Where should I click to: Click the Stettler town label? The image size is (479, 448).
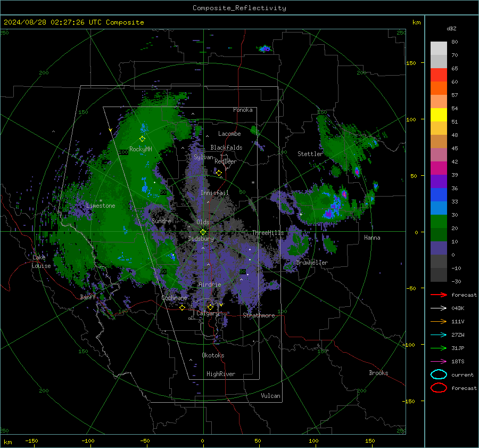click(x=310, y=154)
